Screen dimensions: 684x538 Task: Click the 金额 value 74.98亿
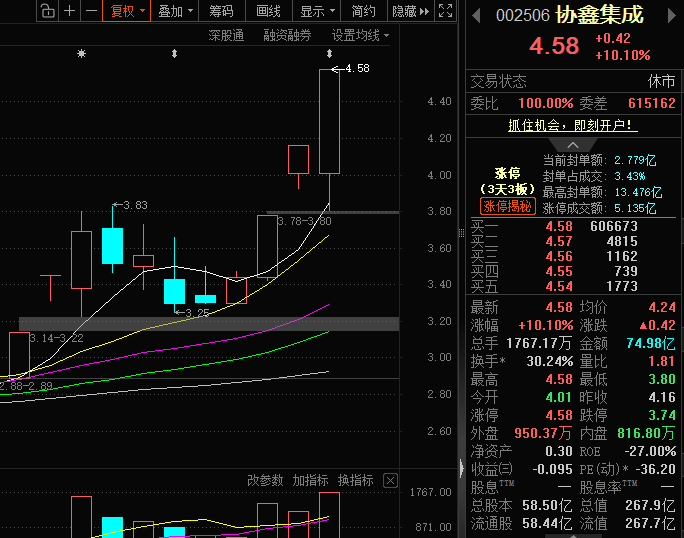[651, 343]
